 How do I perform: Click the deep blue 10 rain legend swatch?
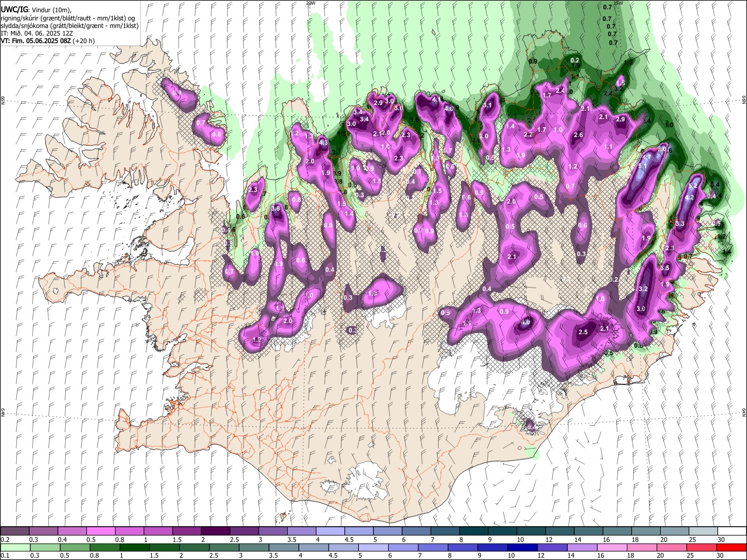[522, 547]
